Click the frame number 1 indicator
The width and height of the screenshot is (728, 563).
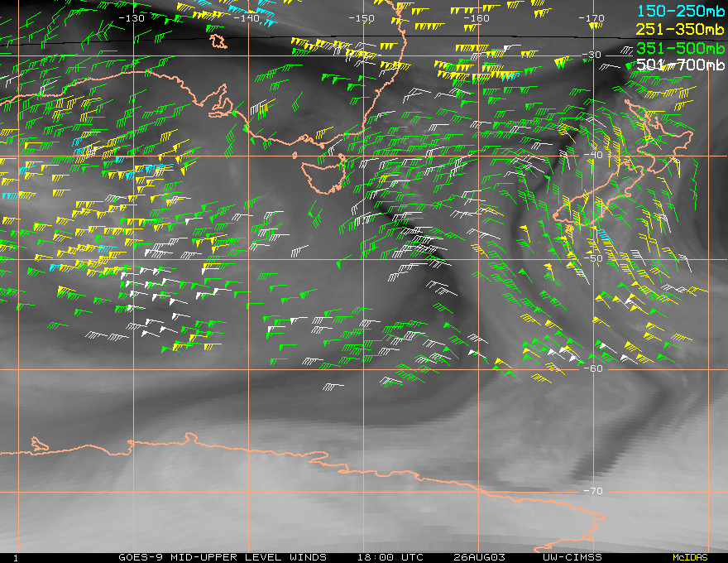point(16,558)
